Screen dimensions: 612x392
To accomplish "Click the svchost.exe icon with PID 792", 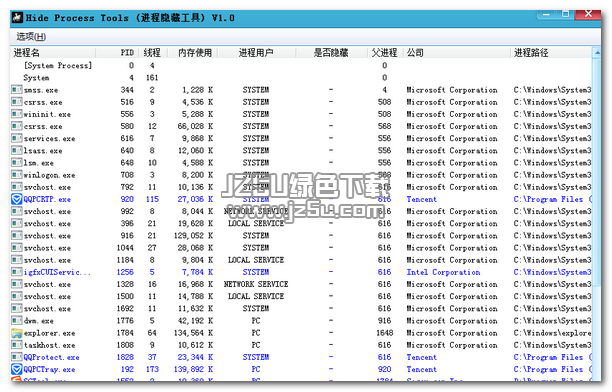I will tap(17, 187).
